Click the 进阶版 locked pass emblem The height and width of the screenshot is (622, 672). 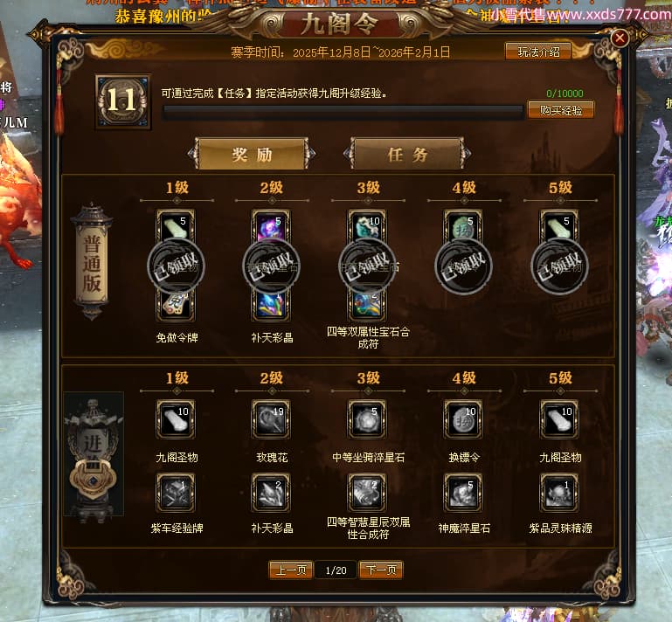click(x=93, y=456)
